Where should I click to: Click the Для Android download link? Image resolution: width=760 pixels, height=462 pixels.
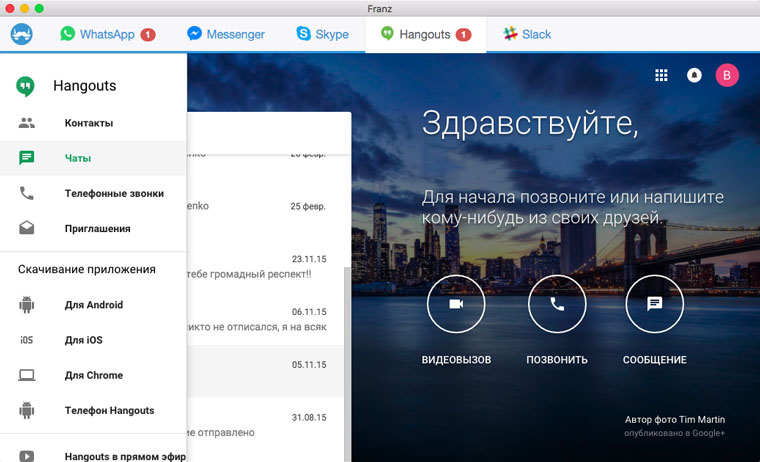click(x=93, y=305)
